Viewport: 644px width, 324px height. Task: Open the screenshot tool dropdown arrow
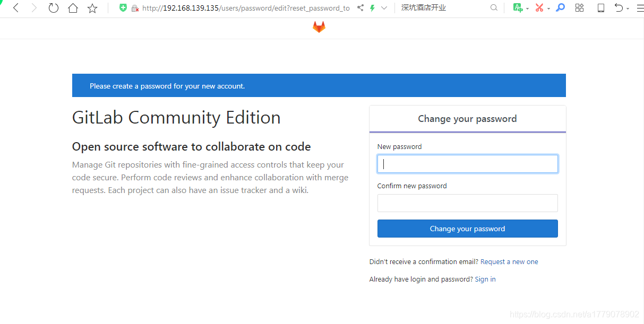click(x=548, y=8)
